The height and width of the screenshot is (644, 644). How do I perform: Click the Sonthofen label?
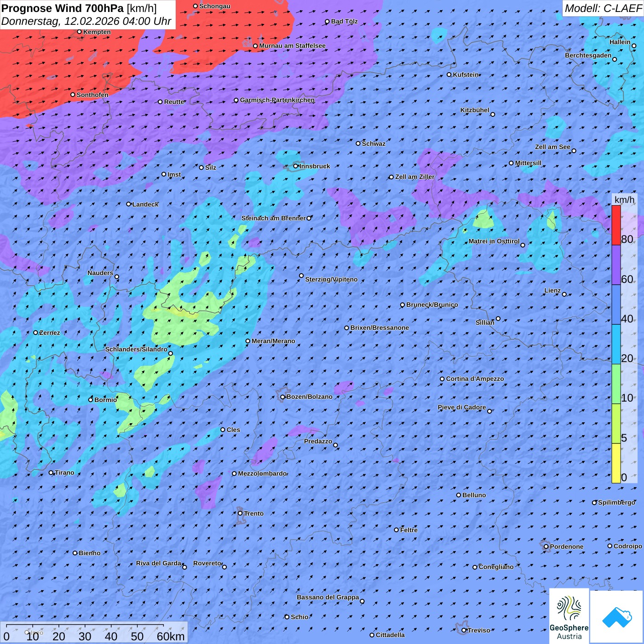(x=92, y=95)
